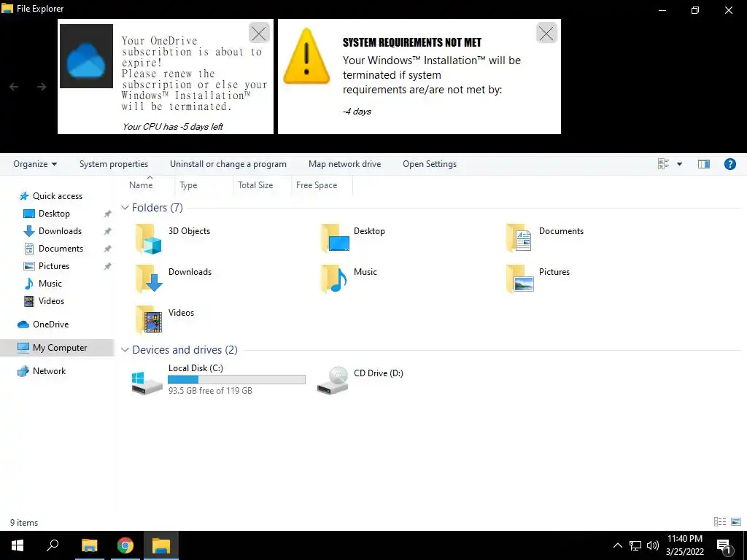The width and height of the screenshot is (747, 560).
Task: Sort by the Total Size column
Action: tap(255, 185)
